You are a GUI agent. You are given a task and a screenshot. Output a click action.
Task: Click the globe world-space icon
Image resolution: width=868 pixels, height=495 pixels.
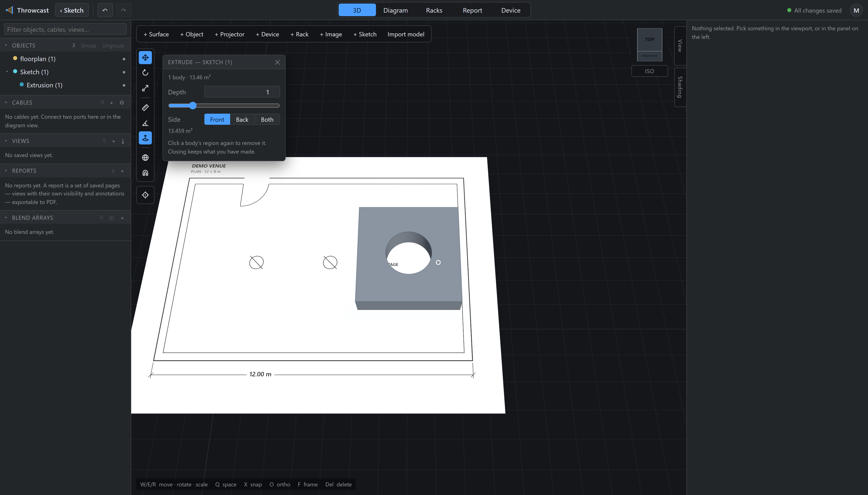click(145, 157)
